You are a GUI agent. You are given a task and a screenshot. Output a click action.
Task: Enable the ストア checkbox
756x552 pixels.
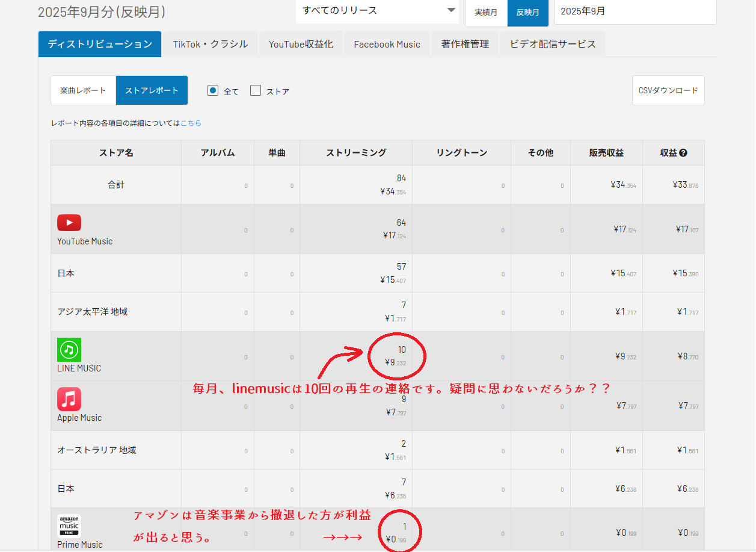click(256, 90)
